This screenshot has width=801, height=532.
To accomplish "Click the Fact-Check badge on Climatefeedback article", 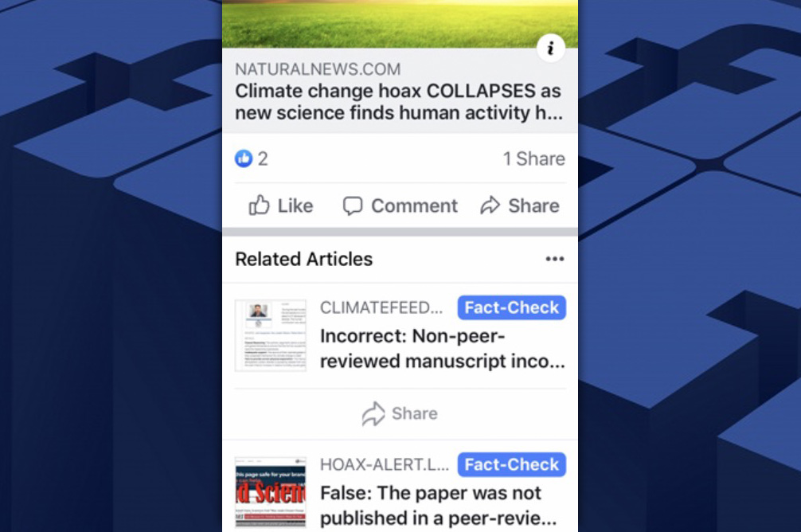I will click(x=511, y=307).
